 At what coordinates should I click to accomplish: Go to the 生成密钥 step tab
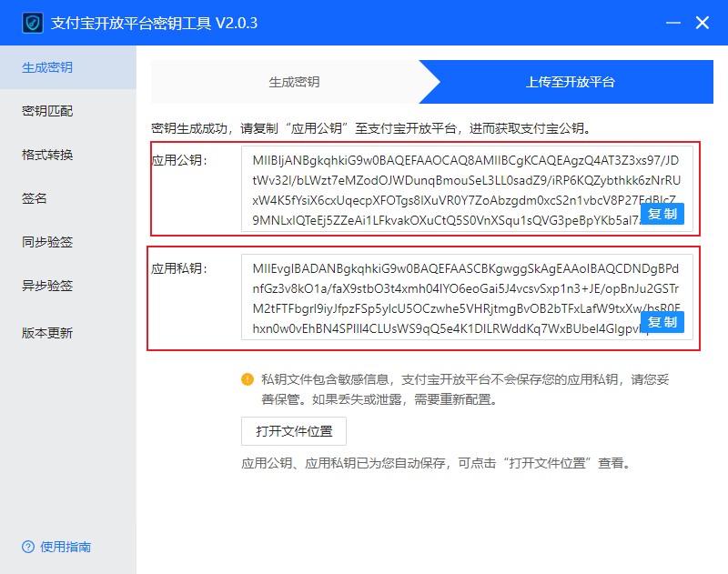point(294,82)
